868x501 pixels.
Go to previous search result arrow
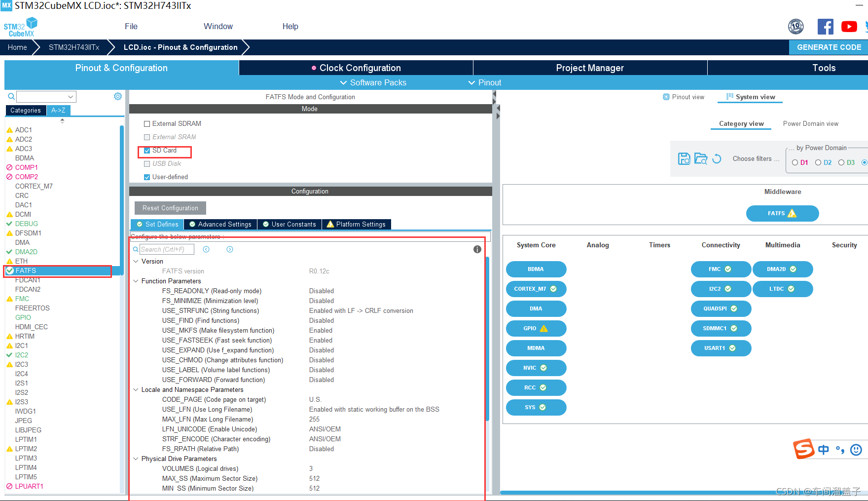point(206,249)
